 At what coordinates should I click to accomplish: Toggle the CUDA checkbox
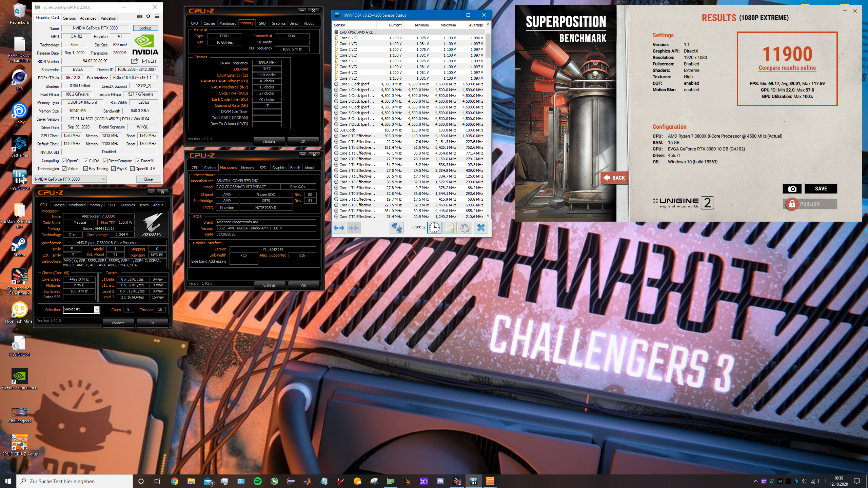coord(86,161)
